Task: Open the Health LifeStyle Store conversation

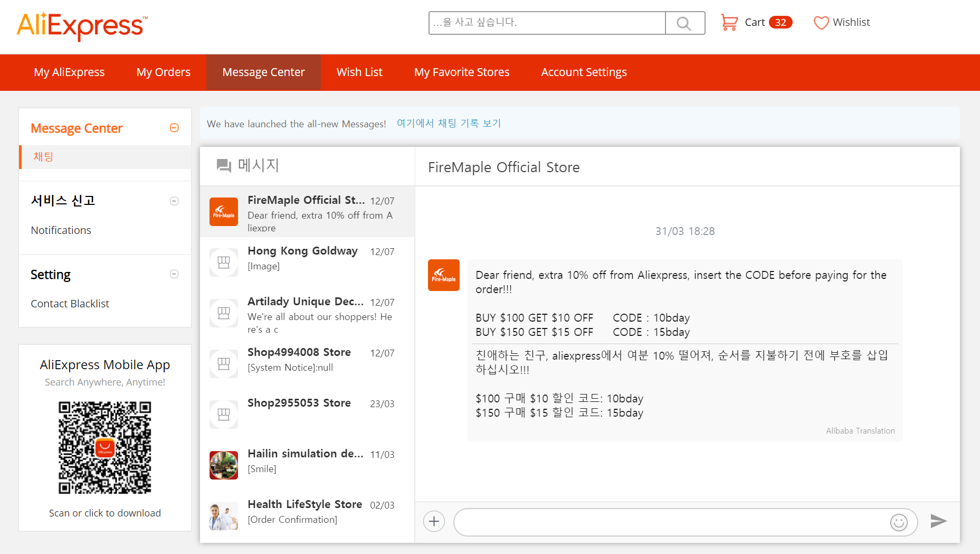Action: [x=307, y=516]
